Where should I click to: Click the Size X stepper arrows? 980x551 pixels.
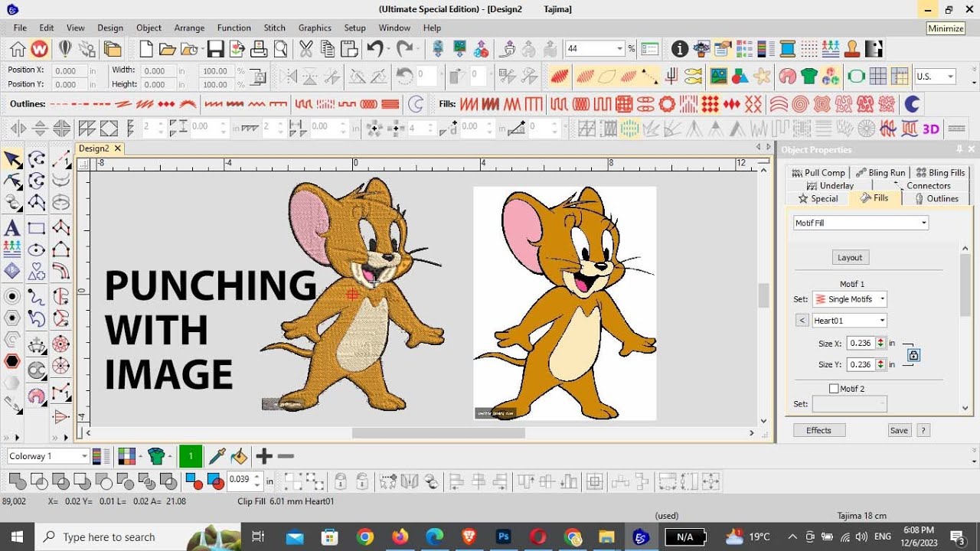pos(880,343)
